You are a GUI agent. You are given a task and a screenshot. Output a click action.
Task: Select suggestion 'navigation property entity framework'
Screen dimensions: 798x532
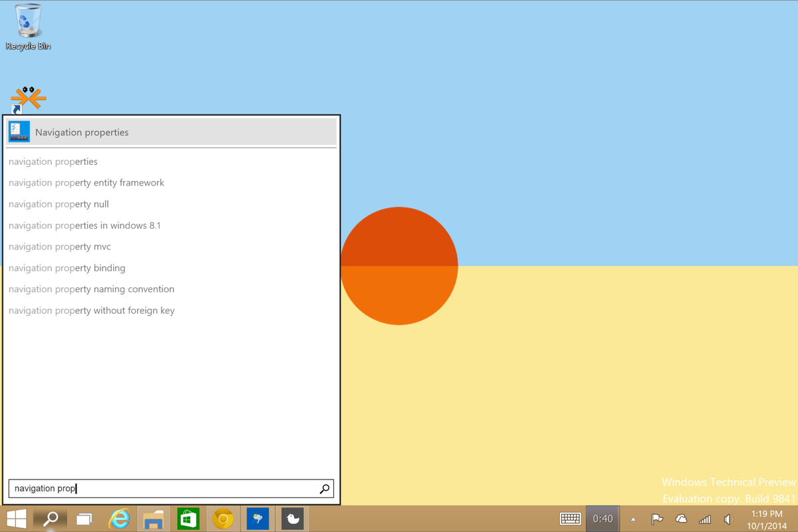(x=86, y=182)
